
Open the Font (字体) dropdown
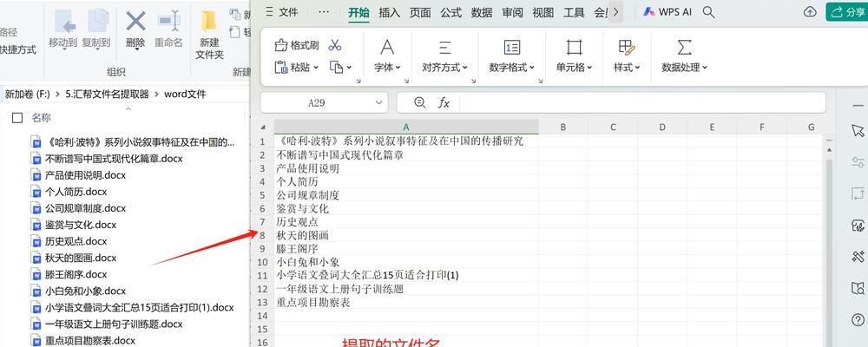(x=387, y=68)
